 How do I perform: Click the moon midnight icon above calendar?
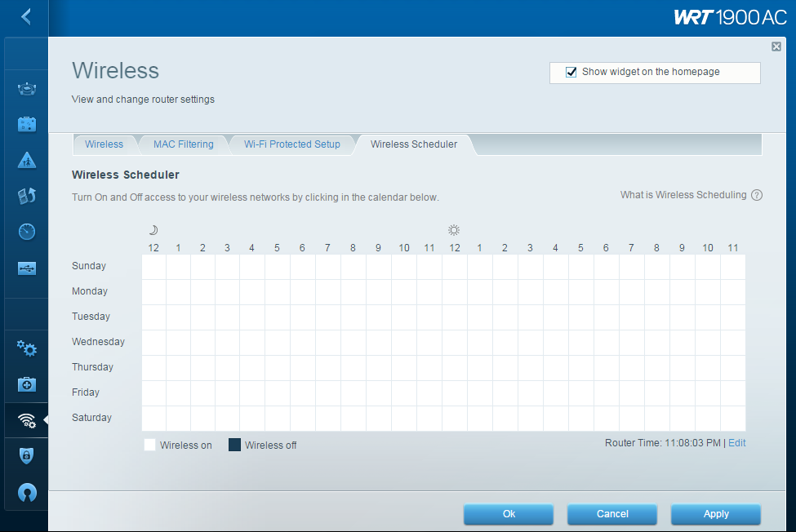click(153, 230)
